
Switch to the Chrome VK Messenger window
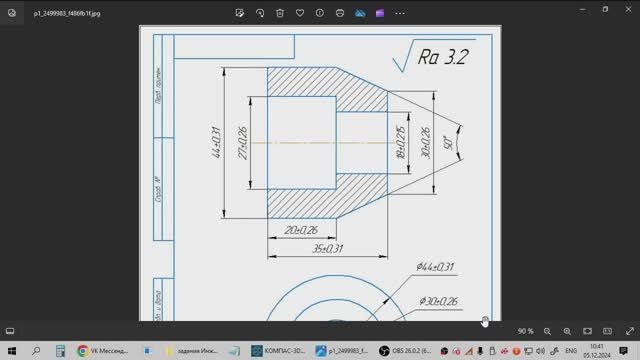pyautogui.click(x=103, y=351)
